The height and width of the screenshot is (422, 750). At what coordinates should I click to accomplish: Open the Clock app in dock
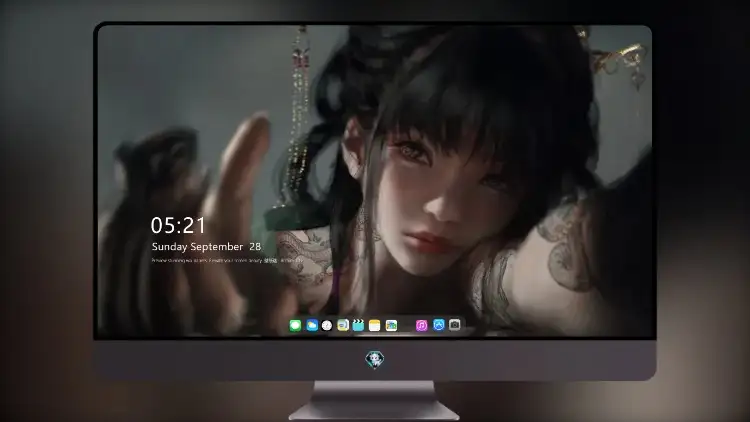327,326
